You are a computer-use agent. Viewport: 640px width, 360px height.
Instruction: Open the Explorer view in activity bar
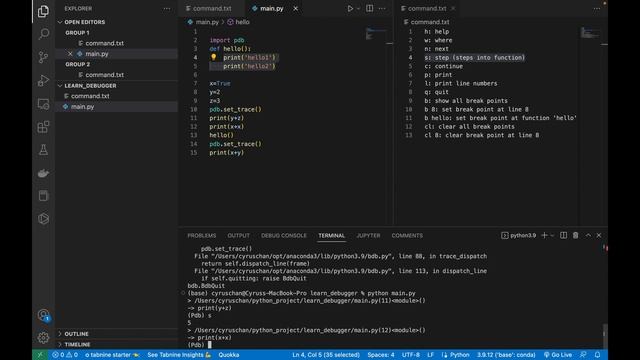[43, 11]
